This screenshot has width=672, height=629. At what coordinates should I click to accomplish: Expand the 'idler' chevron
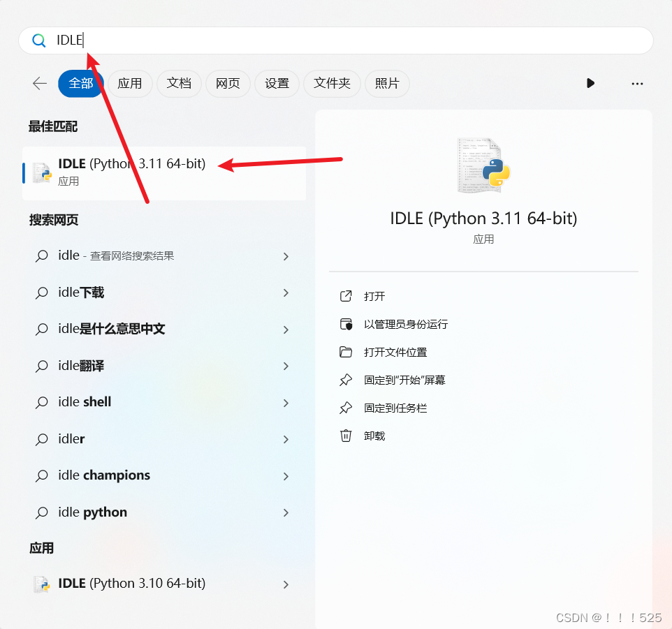286,439
